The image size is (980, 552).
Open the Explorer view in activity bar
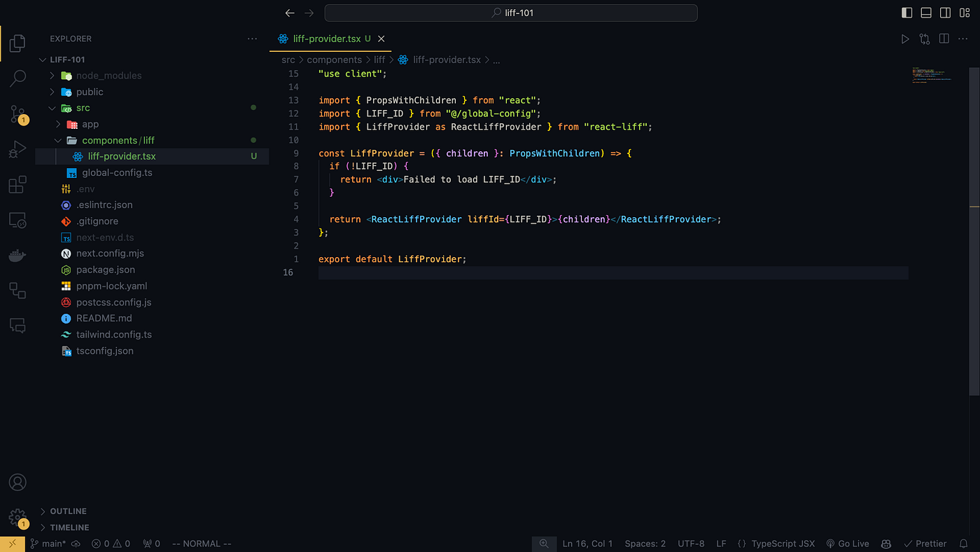17,43
